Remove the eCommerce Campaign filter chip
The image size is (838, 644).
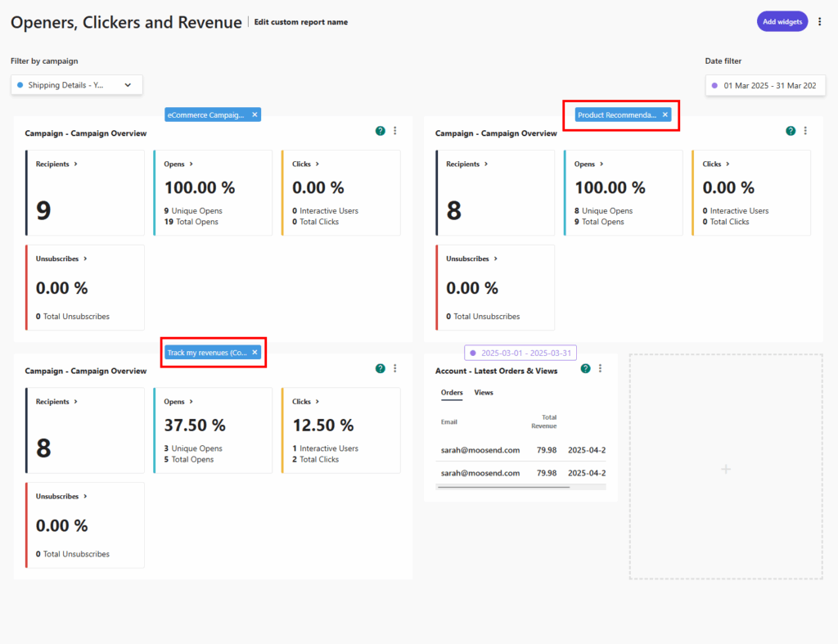(x=253, y=115)
